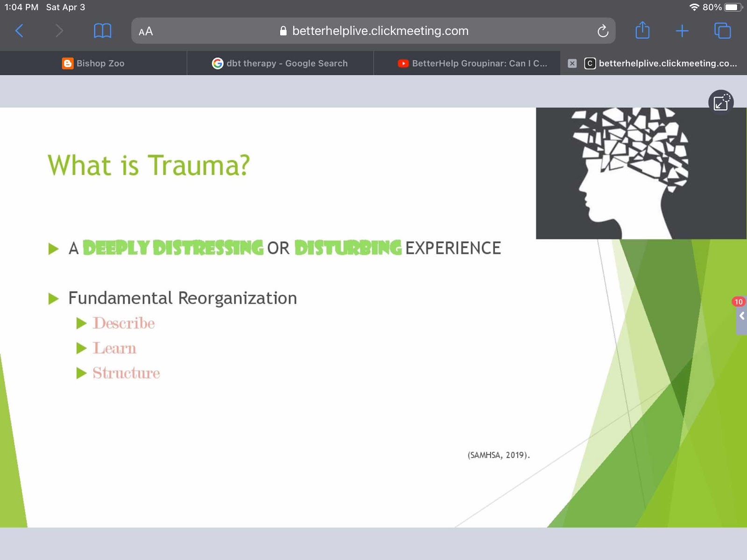
Task: Add a new tab with the plus icon
Action: tap(682, 31)
